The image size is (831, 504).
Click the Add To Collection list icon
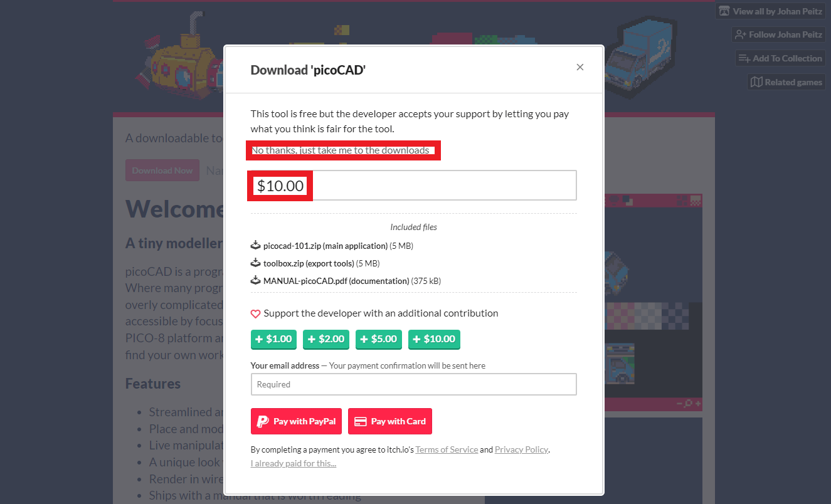(x=744, y=58)
